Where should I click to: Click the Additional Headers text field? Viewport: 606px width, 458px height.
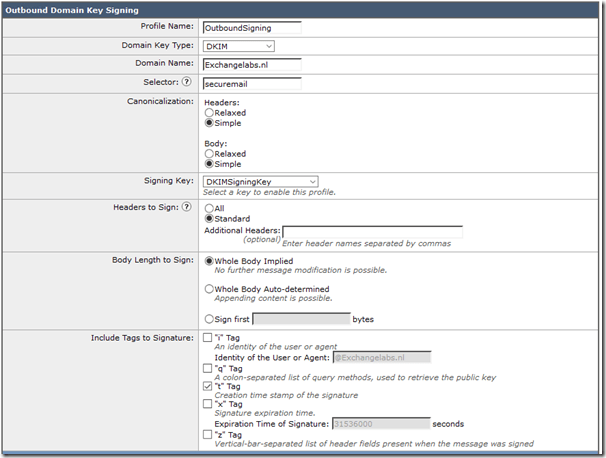click(372, 232)
